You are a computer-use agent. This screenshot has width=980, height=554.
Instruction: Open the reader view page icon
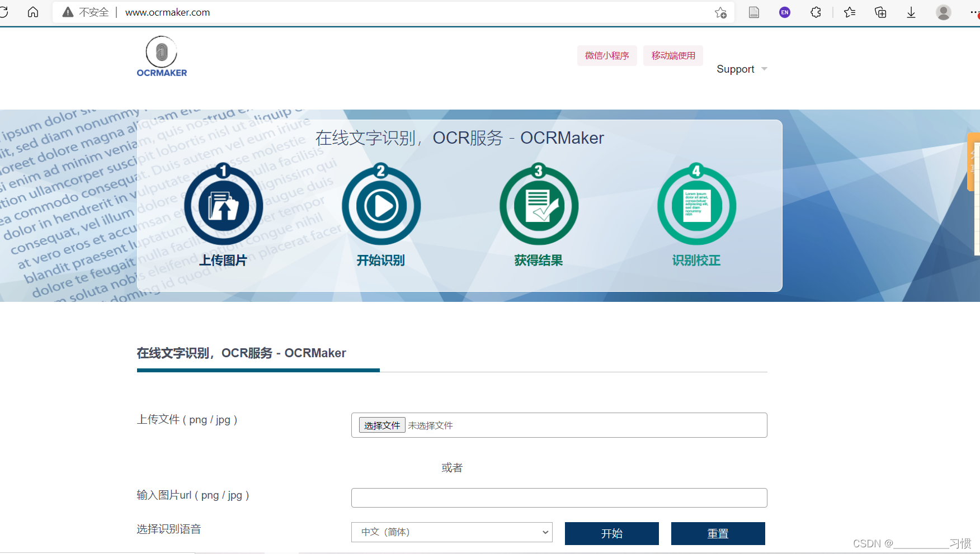pyautogui.click(x=754, y=12)
